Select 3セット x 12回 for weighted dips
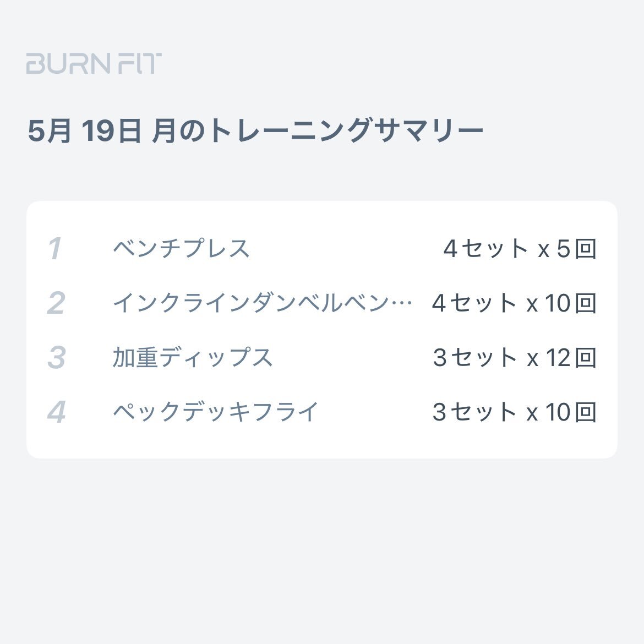 click(515, 357)
